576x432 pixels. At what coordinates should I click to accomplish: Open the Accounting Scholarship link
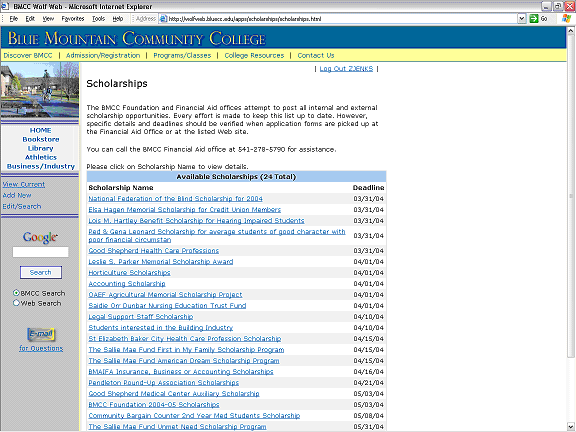(x=127, y=284)
